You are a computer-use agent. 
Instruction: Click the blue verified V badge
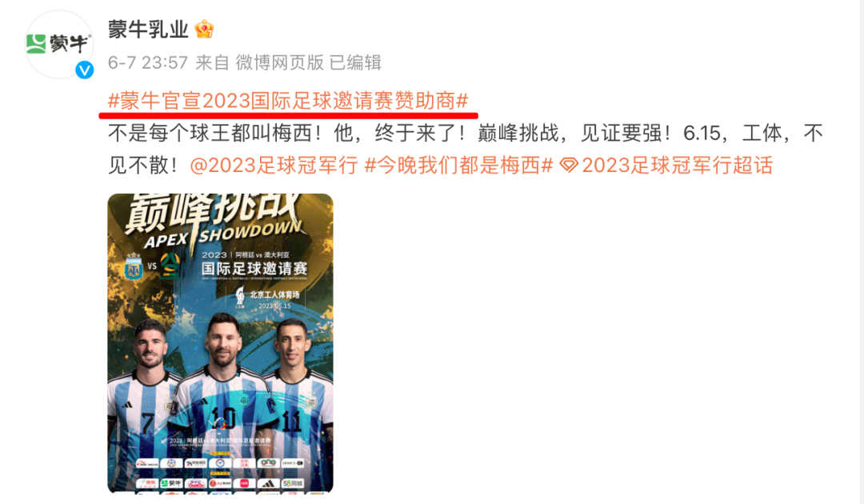[x=84, y=70]
